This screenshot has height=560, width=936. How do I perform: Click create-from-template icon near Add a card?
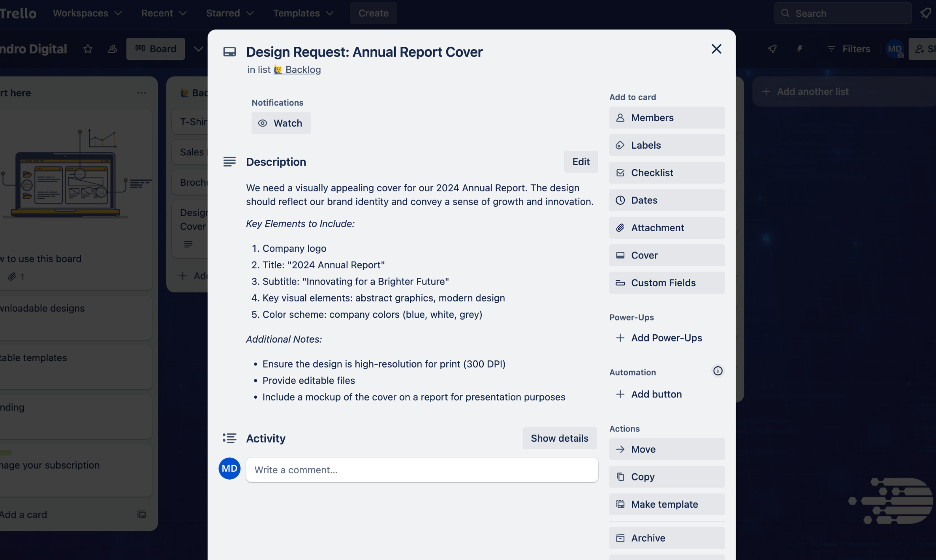141,515
